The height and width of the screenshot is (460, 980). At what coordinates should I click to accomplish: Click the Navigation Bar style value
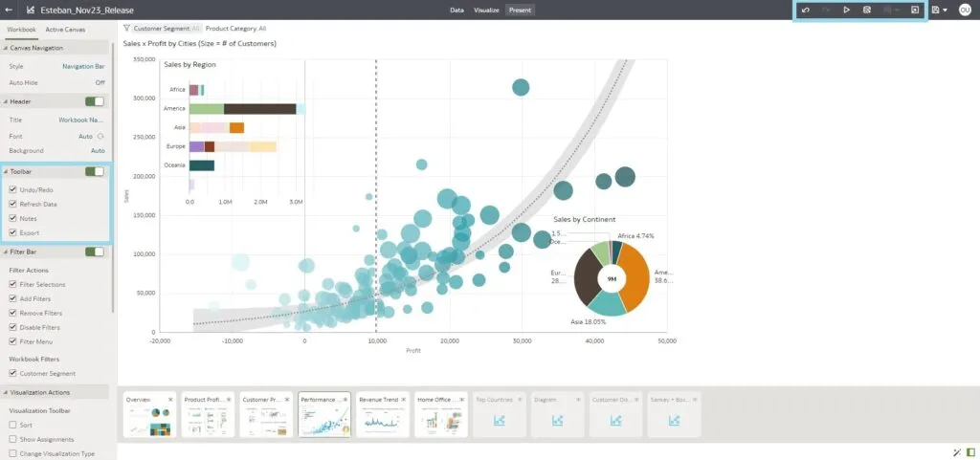click(x=83, y=66)
